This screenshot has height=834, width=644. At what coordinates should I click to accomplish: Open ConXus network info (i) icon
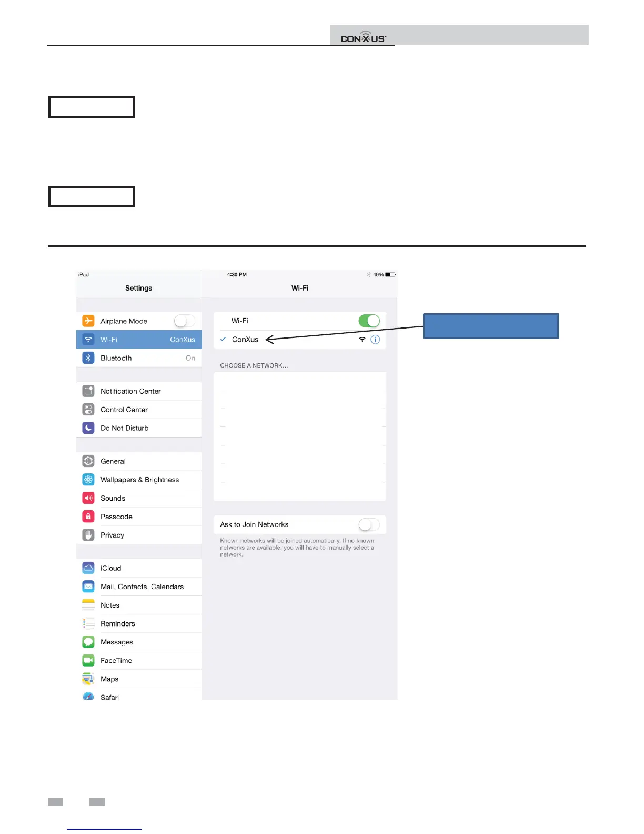tap(375, 340)
